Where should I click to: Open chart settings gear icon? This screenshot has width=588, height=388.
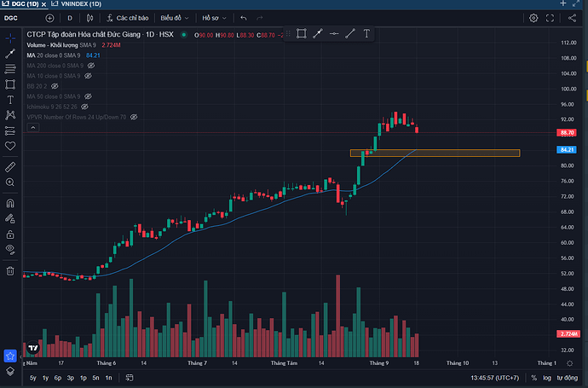[x=533, y=18]
